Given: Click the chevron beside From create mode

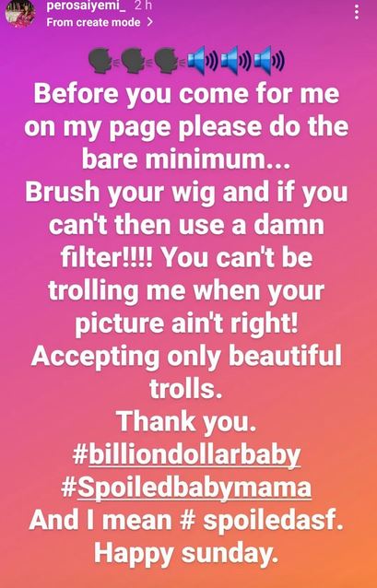Looking at the screenshot, I should click(149, 22).
